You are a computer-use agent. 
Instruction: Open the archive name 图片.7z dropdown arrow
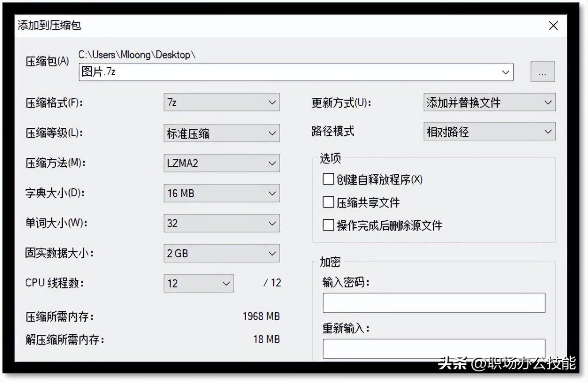pos(506,72)
